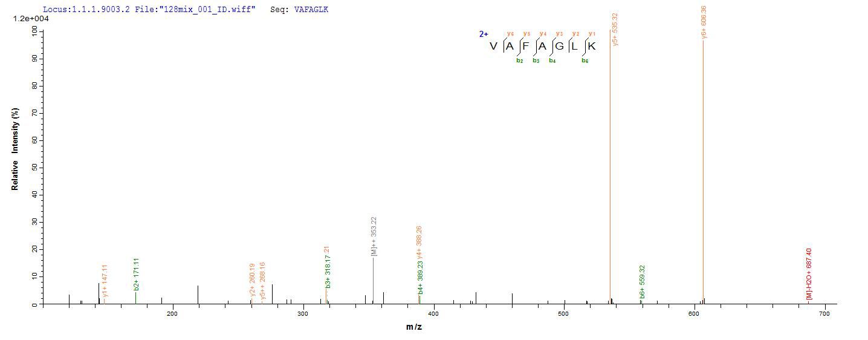
Task: Select the y2+ 260.19 peak label
Action: pos(253,280)
